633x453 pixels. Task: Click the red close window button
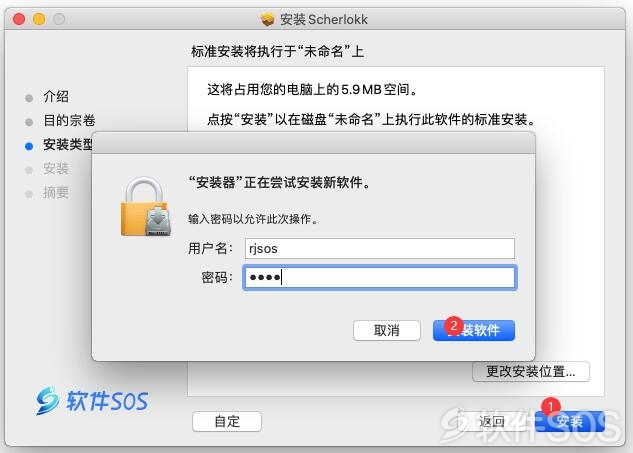coord(19,19)
